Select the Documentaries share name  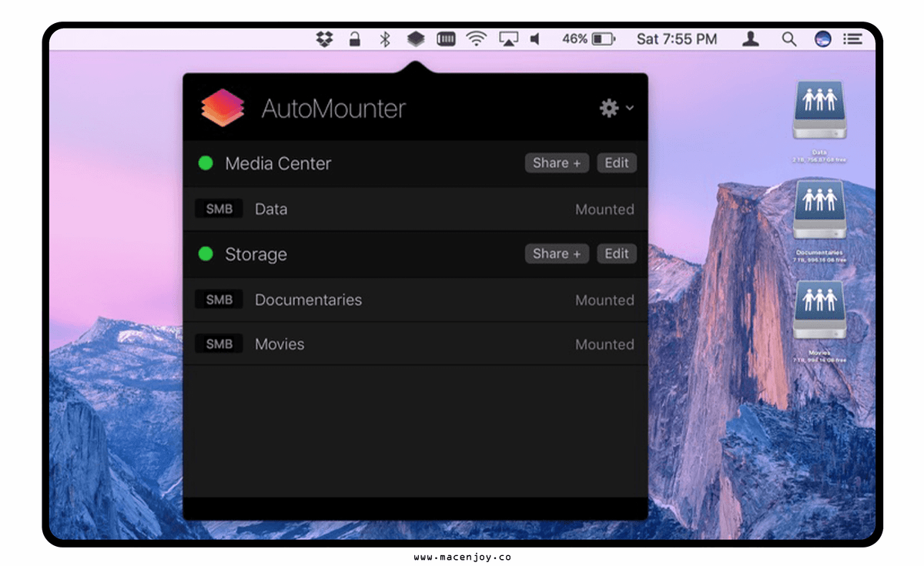tap(308, 300)
